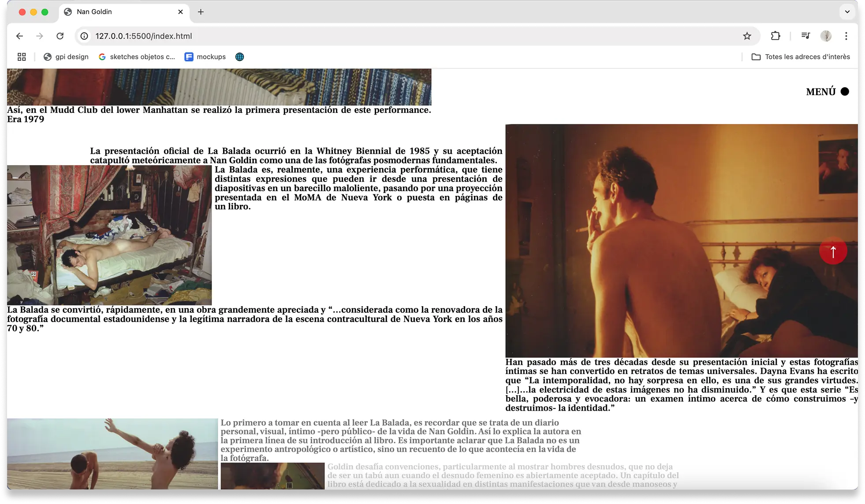Click the red scroll-to-top arrow button
The width and height of the screenshot is (865, 504).
(x=833, y=251)
